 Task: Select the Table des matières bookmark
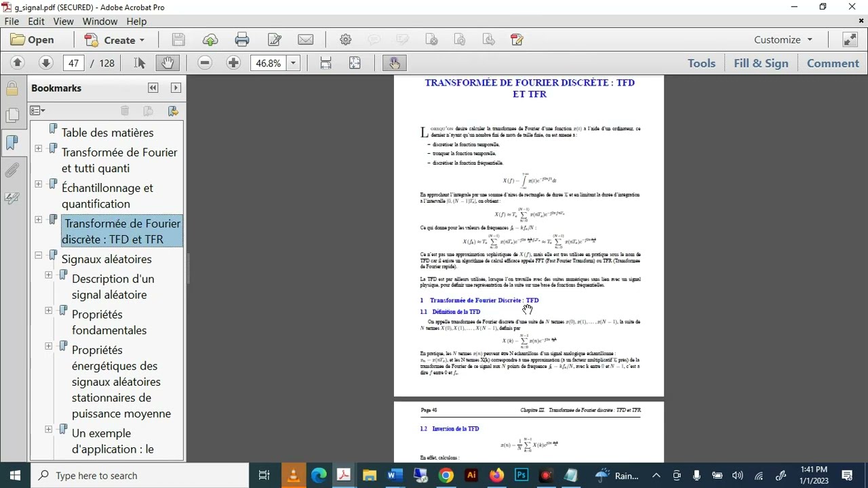(107, 133)
